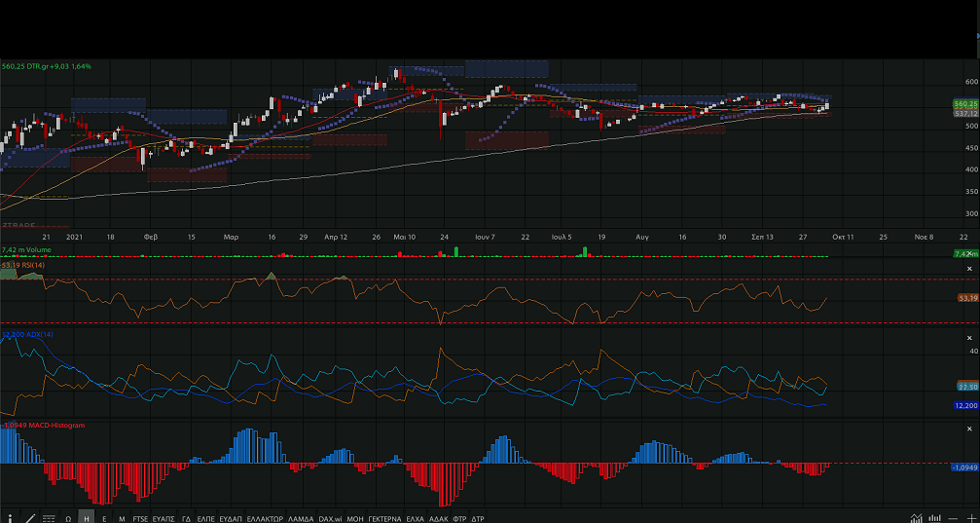Open the bar chart indicators icon

point(935,518)
